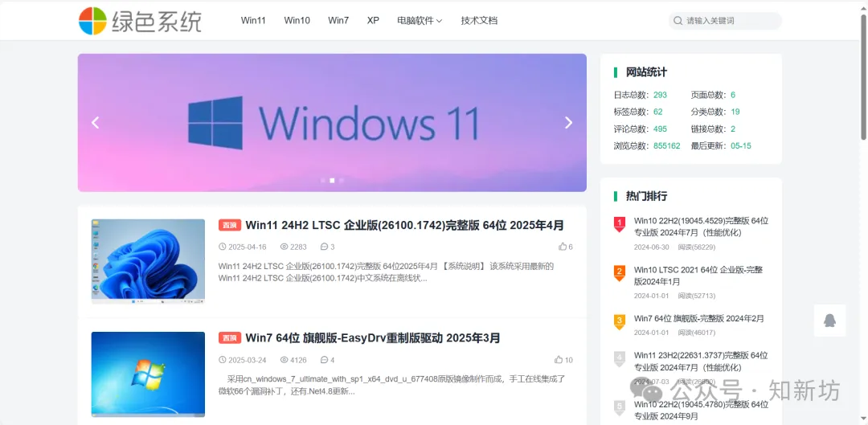Click the QQ penguin floating icon
This screenshot has height=425, width=868.
pyautogui.click(x=829, y=321)
